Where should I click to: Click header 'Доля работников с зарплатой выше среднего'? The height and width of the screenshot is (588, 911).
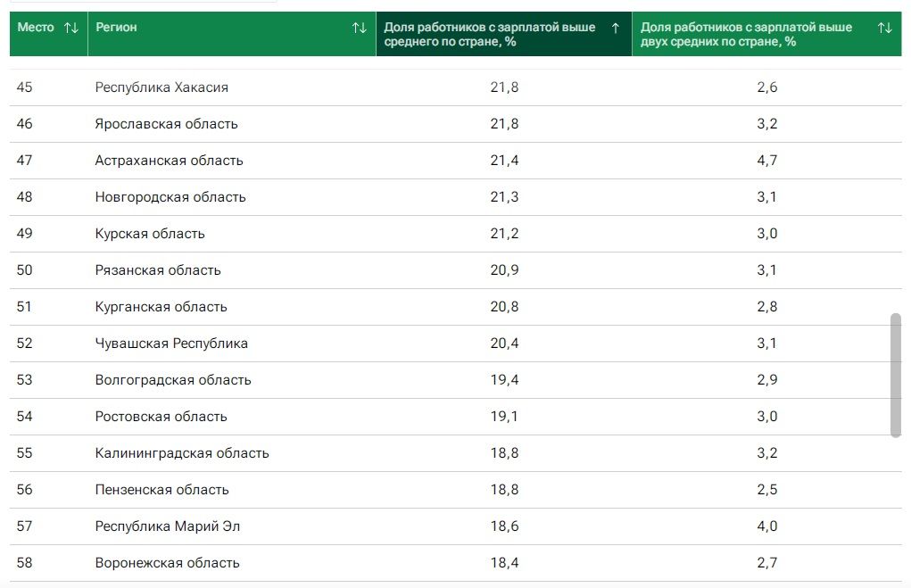coord(489,34)
